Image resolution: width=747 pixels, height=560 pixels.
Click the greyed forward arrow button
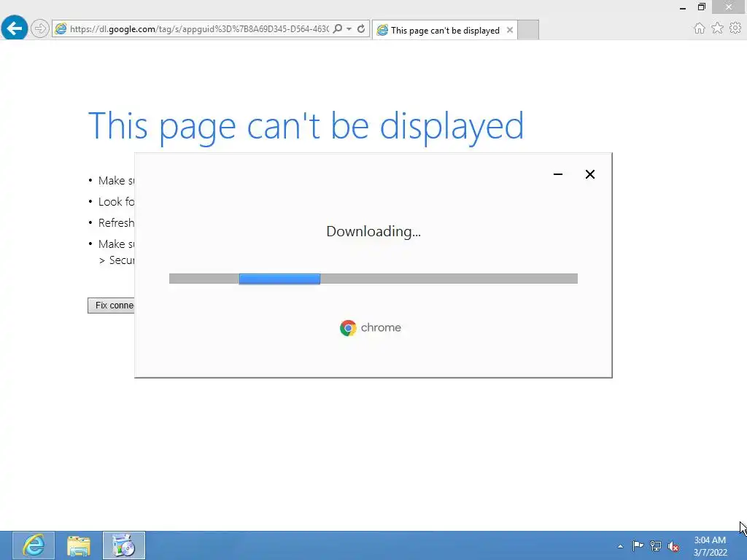click(x=39, y=28)
